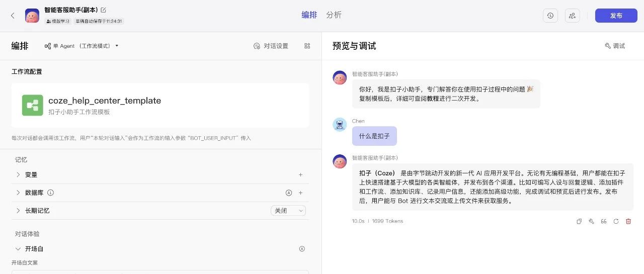Screen dimensions: 644x274
Task: Open the coze_help_center_template workflow card
Action: [x=160, y=105]
